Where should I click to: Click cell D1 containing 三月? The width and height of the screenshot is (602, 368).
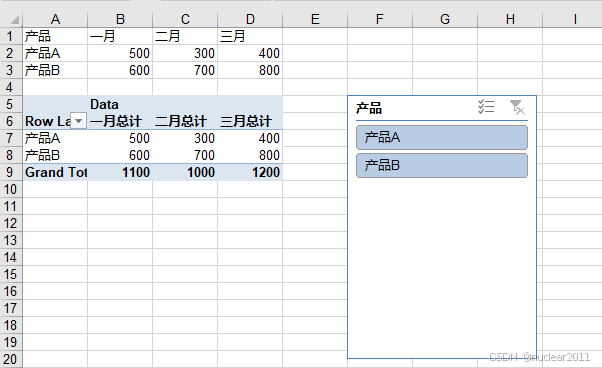pos(250,36)
